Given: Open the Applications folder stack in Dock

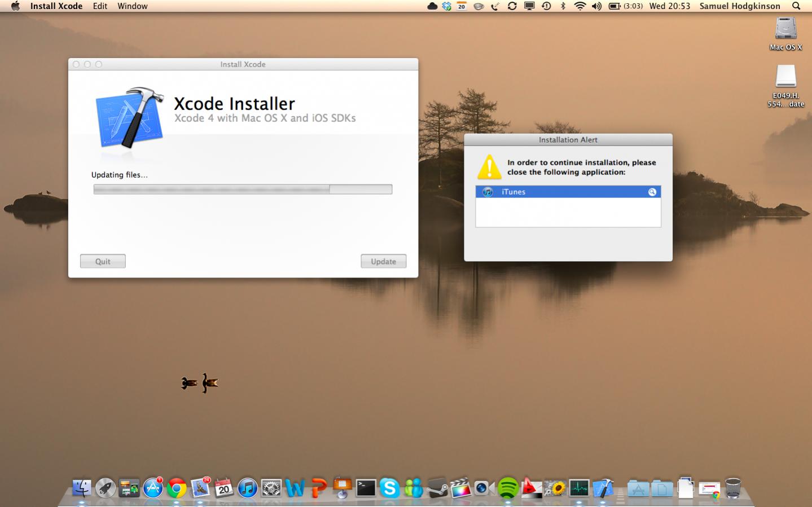Looking at the screenshot, I should [638, 488].
